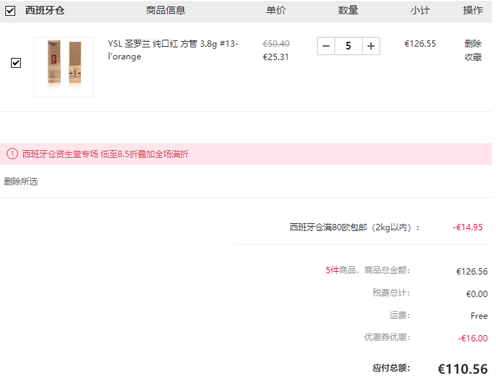The width and height of the screenshot is (496, 385).
Task: Click the 优惠券优惠 label
Action: (387, 337)
